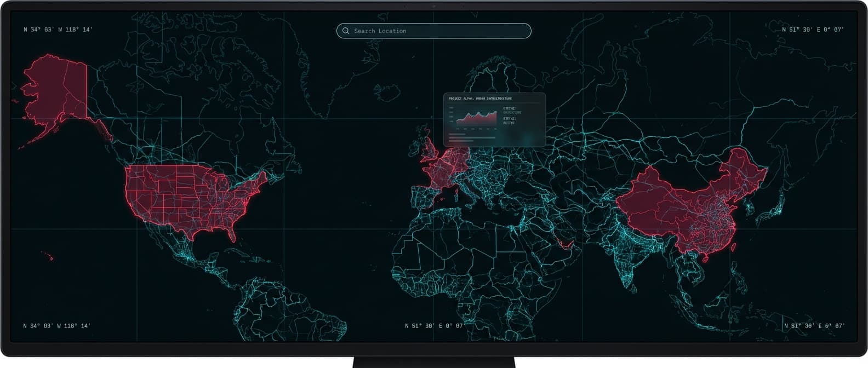The image size is (868, 368).
Task: Click the bottom-center coordinate readout
Action: pos(433,326)
